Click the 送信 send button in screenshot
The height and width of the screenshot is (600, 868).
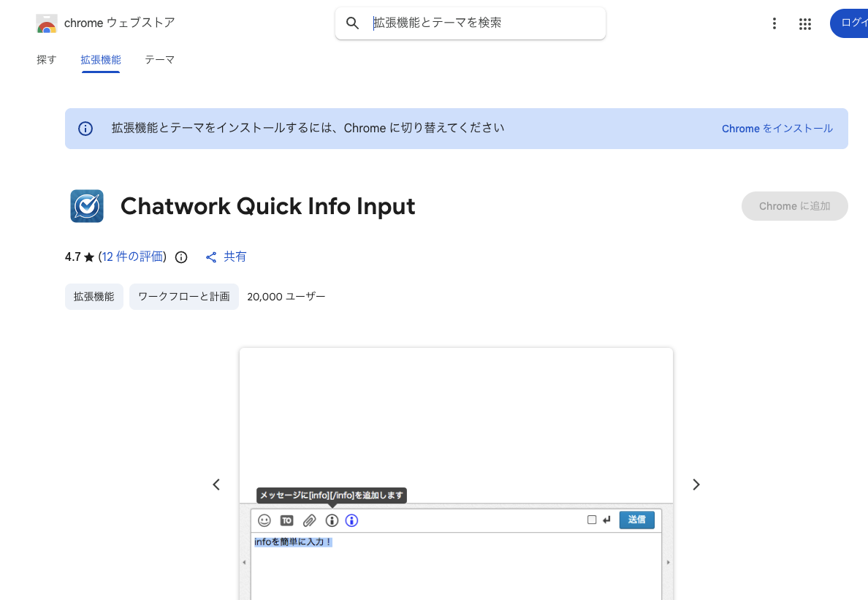click(x=636, y=520)
